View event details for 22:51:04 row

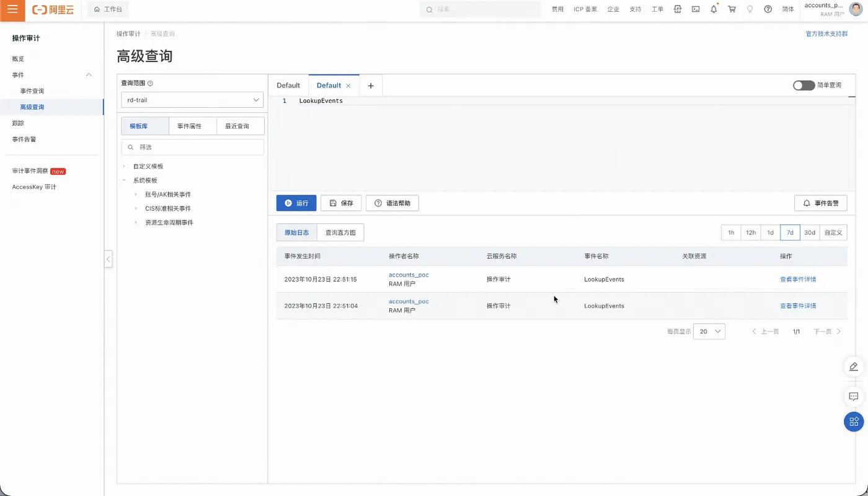point(798,306)
